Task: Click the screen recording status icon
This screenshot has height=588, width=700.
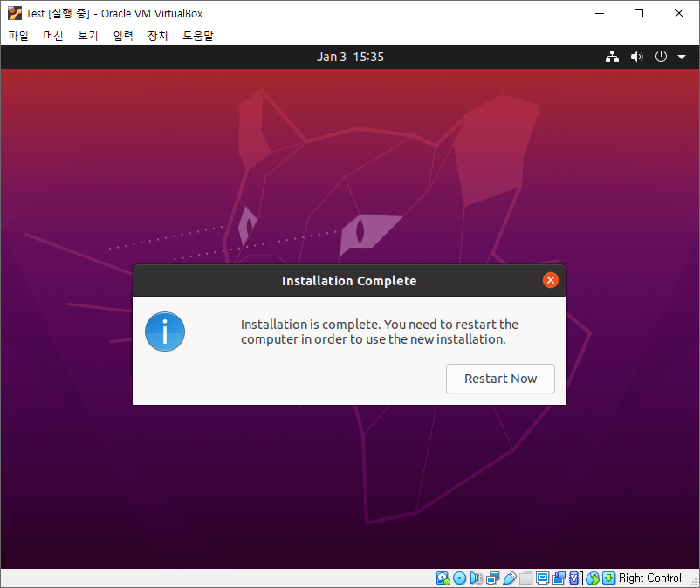Action: pos(559,578)
